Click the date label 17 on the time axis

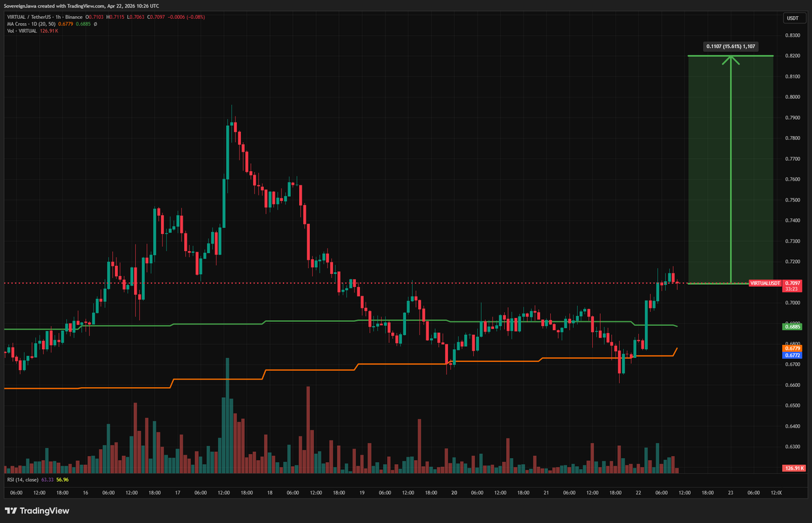(177, 493)
